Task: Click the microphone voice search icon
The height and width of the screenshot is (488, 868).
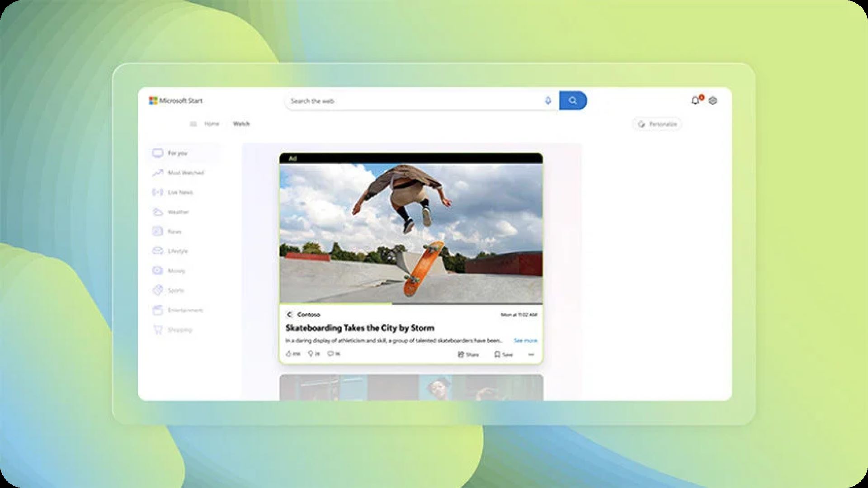Action: tap(547, 100)
